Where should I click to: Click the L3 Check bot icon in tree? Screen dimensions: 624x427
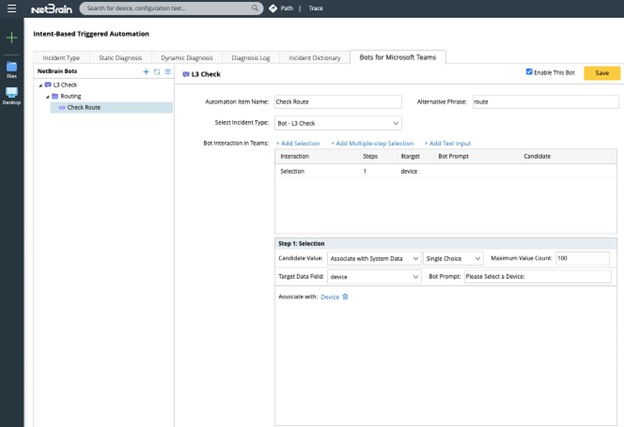48,85
